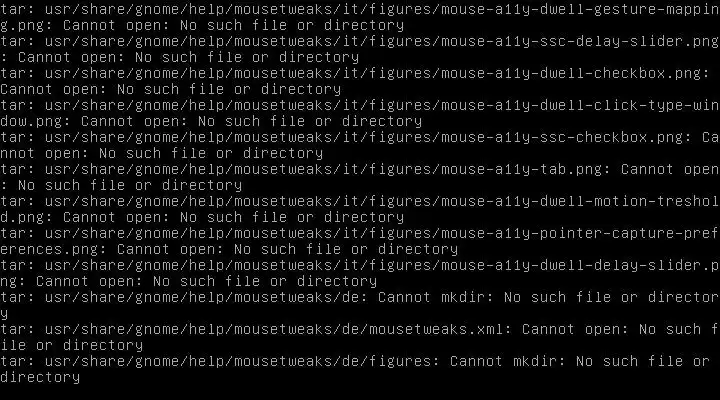This screenshot has height=400, width=720.
Task: Click the mouse-a11y-pointer-capture-pref filename text
Action: pyautogui.click(x=580, y=233)
